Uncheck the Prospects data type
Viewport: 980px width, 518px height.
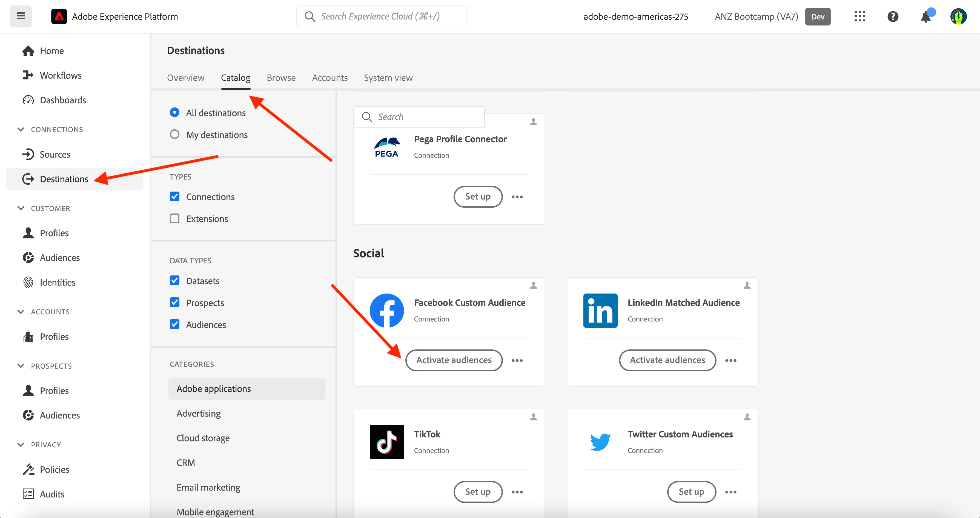tap(175, 303)
